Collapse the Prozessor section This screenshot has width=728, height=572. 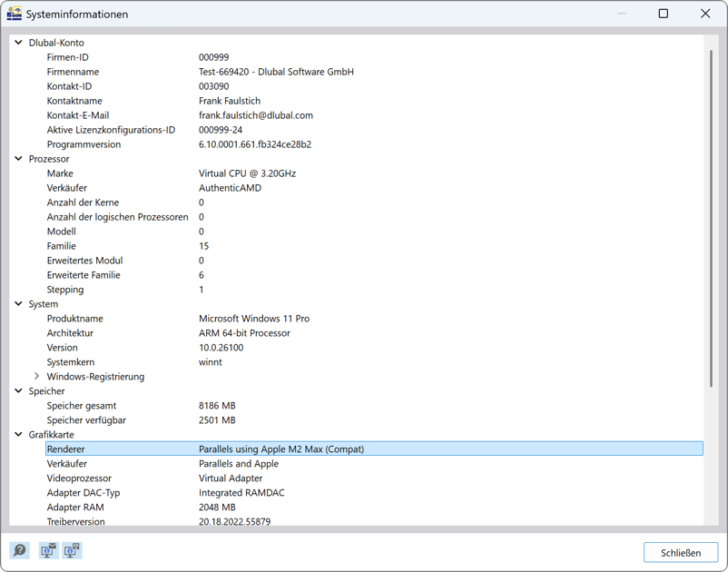coord(16,159)
